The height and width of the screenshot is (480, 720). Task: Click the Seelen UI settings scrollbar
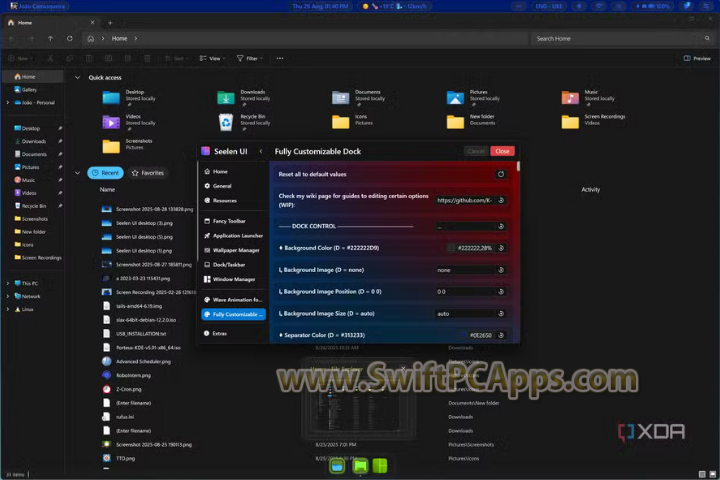click(x=518, y=166)
